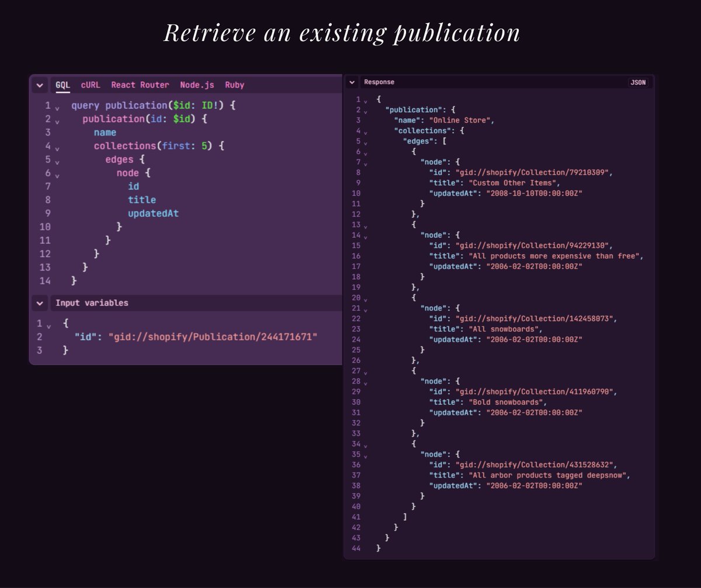Open the Ruby tab
701x588 pixels.
point(235,85)
